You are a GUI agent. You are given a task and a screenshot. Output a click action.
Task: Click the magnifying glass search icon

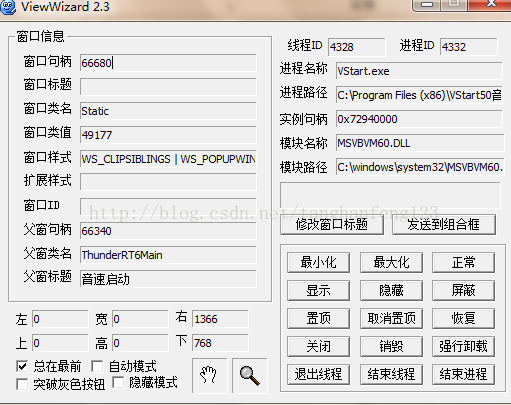250,375
